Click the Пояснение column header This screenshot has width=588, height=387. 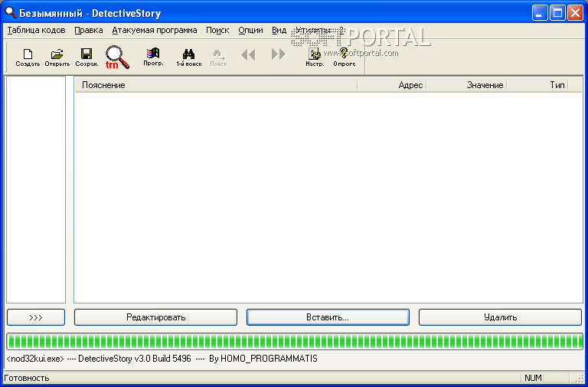click(216, 85)
